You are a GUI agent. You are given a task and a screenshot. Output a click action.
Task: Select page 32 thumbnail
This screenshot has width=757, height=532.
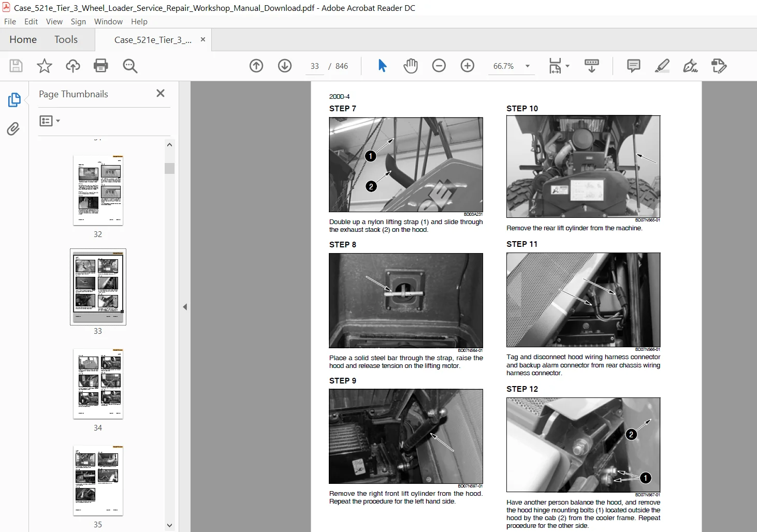[x=98, y=190]
